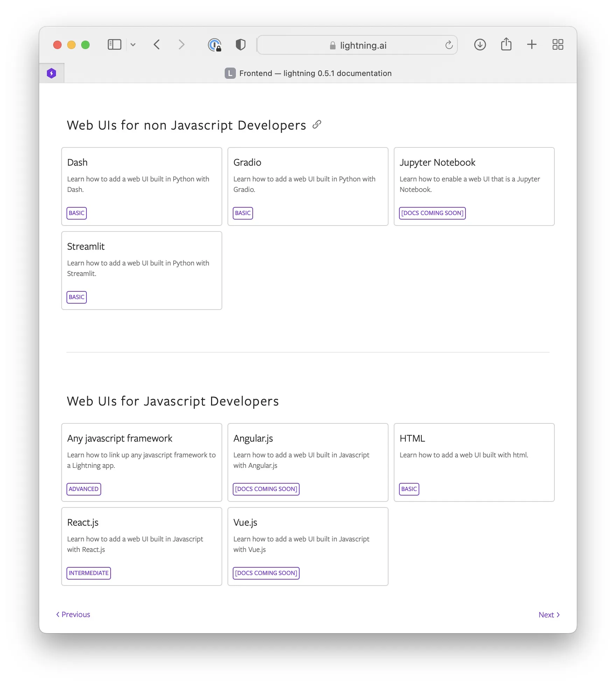Open the Angular.js card title
The width and height of the screenshot is (616, 685).
(253, 438)
